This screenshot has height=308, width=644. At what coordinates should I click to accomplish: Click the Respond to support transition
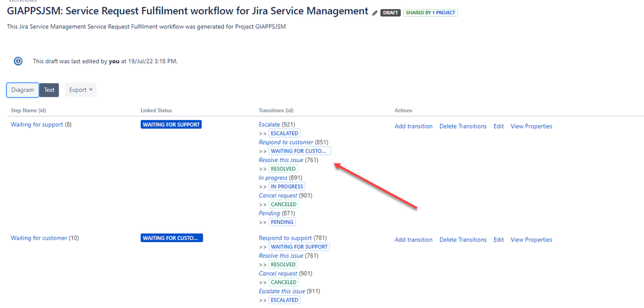click(285, 238)
